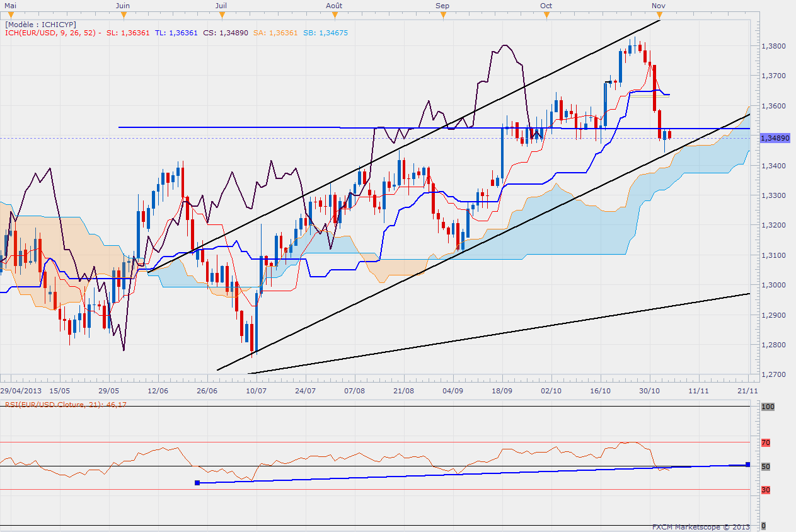This screenshot has width=796, height=532.
Task: Click the orange 'SA: 1,36361' value
Action: (x=275, y=33)
